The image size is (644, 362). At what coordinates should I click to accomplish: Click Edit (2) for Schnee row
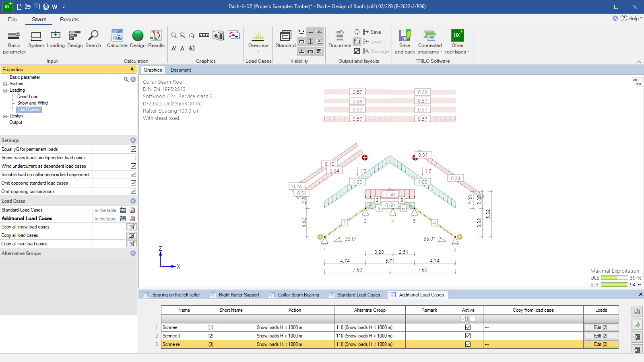click(x=601, y=327)
